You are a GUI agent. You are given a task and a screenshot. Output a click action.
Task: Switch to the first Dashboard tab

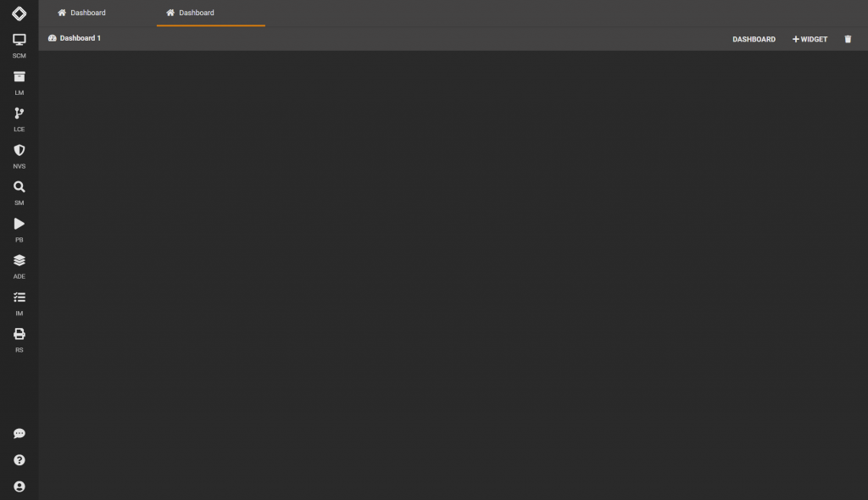[82, 13]
